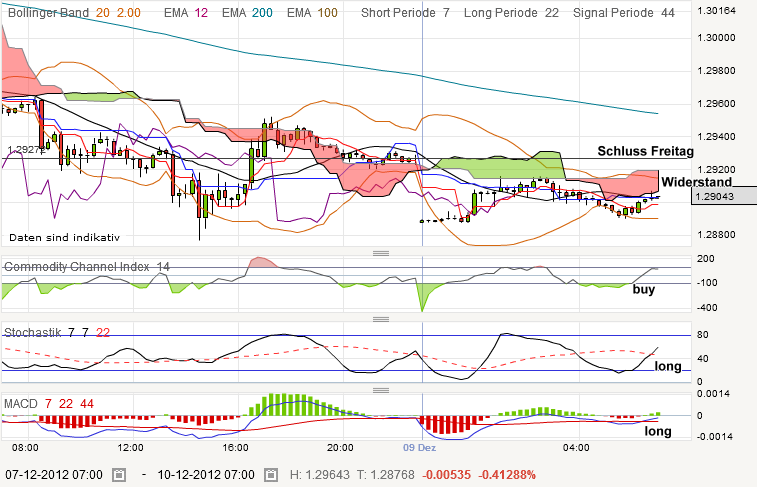Click the EMA 12 period value
This screenshot has height=487, width=757.
201,13
